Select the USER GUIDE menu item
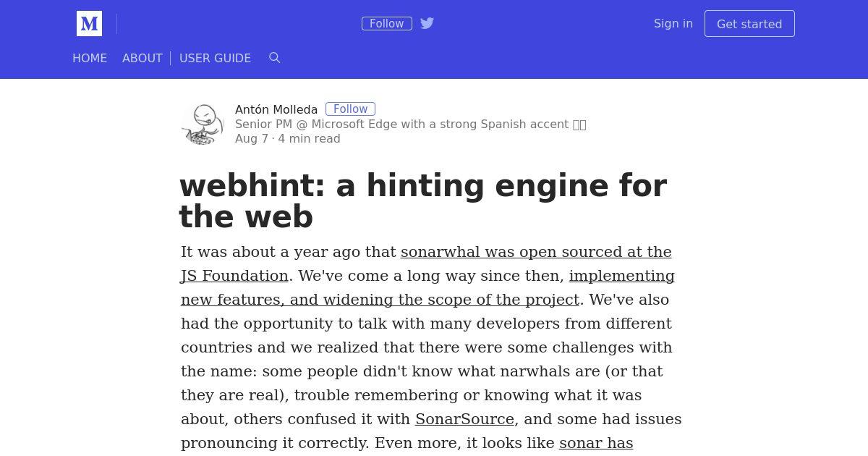The width and height of the screenshot is (868, 456). coord(215,58)
